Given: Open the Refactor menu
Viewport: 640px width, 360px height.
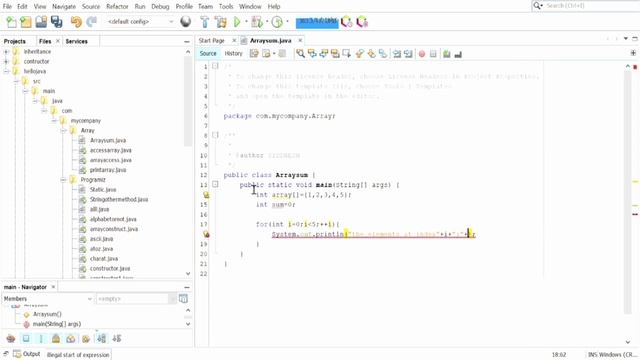Looking at the screenshot, I should tap(117, 7).
